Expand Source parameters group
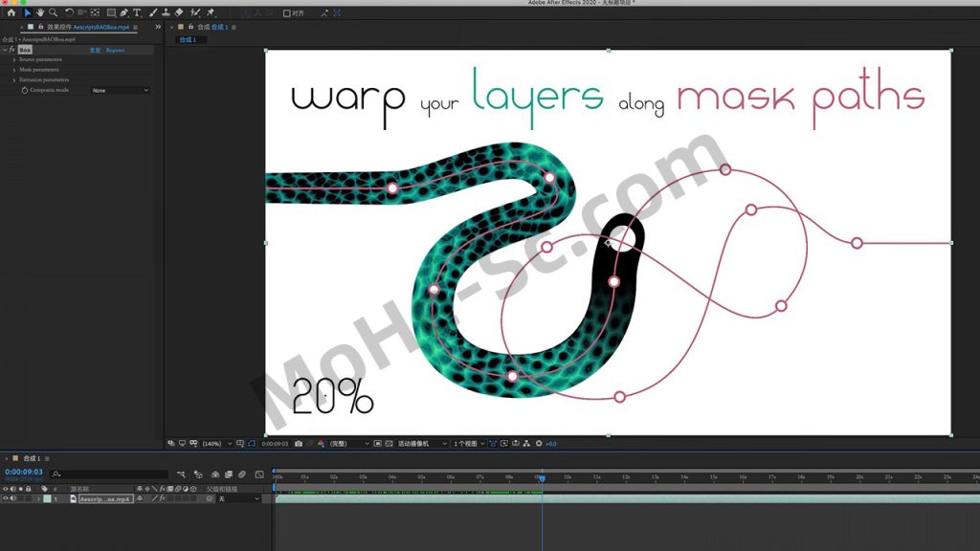 click(13, 59)
